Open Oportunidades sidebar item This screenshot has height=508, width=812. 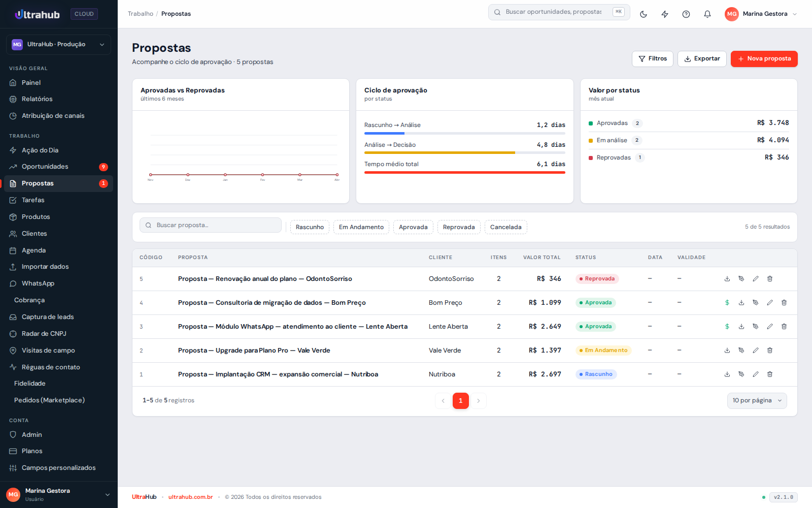point(58,167)
